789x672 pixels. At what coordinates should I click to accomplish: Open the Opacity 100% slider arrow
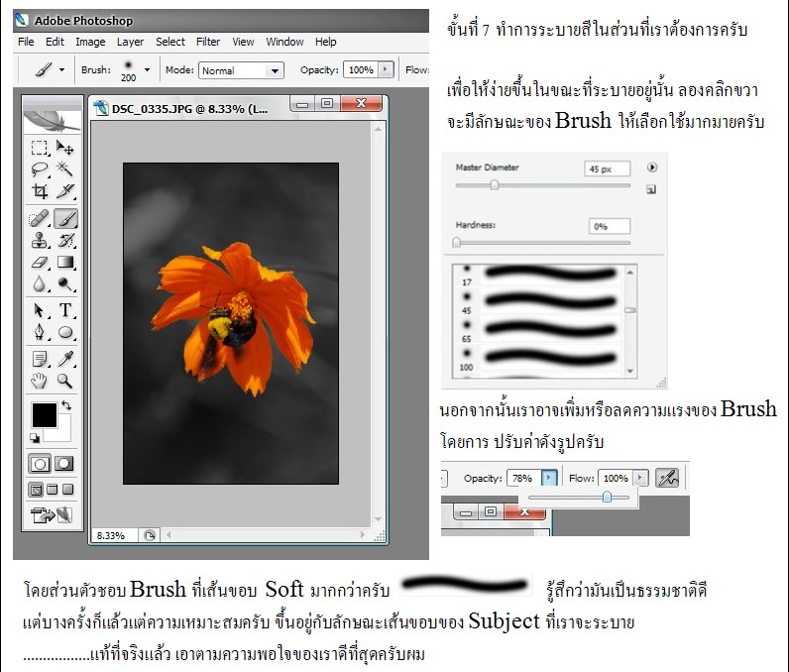point(386,69)
